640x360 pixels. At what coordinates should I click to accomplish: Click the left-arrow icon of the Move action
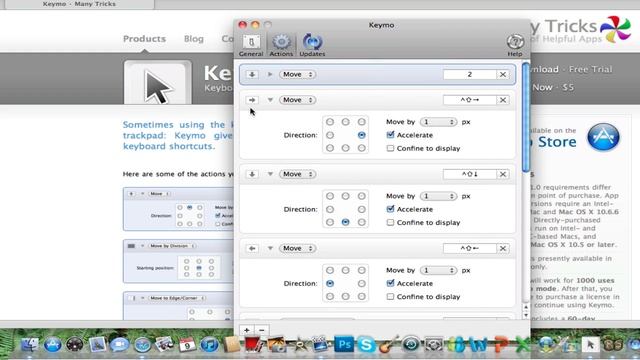[x=252, y=248]
